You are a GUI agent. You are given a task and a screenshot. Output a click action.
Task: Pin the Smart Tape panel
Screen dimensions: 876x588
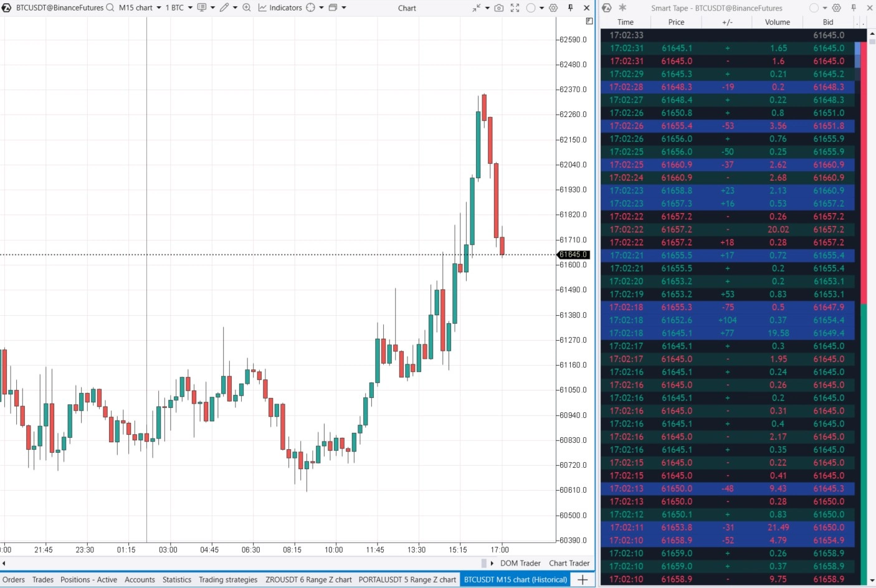pyautogui.click(x=854, y=8)
